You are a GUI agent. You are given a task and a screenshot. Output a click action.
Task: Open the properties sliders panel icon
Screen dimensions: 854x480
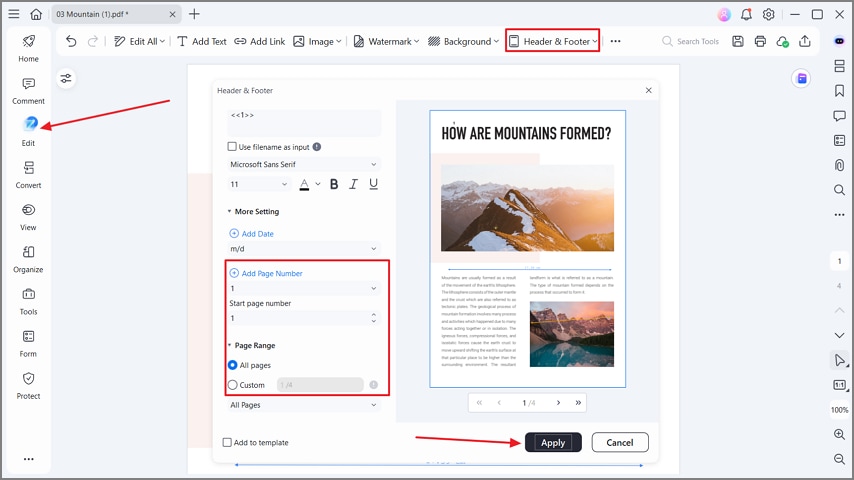pyautogui.click(x=66, y=78)
